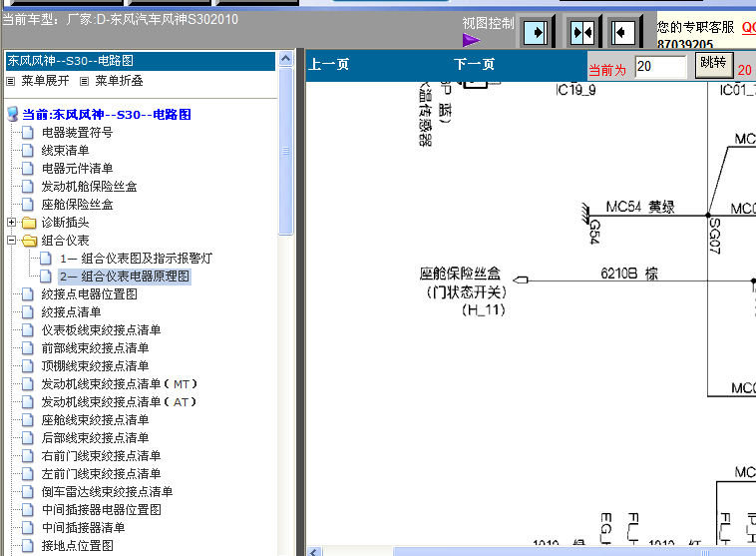Open 后部线束绞接点清单

coord(95,437)
